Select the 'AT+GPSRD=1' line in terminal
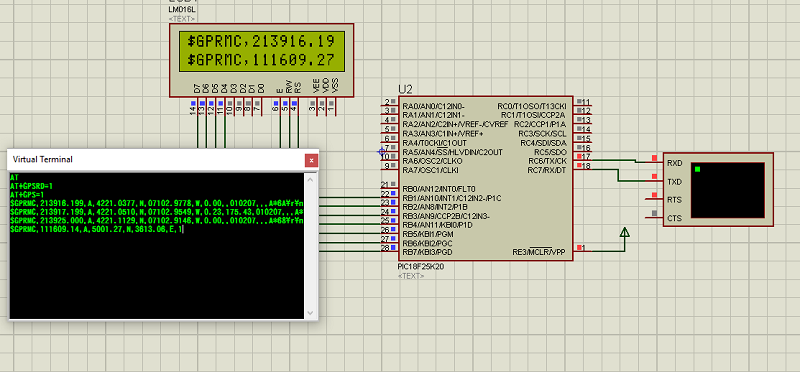 [32, 186]
